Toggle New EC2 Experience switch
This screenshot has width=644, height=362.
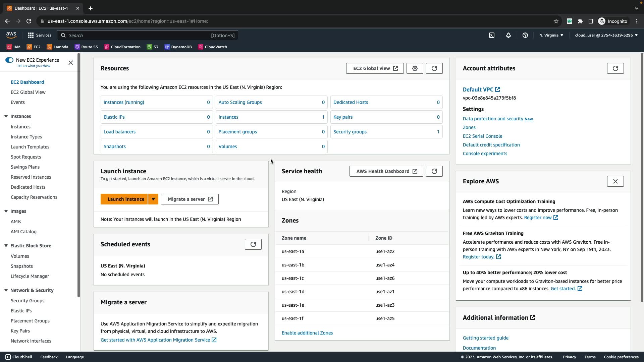(9, 60)
